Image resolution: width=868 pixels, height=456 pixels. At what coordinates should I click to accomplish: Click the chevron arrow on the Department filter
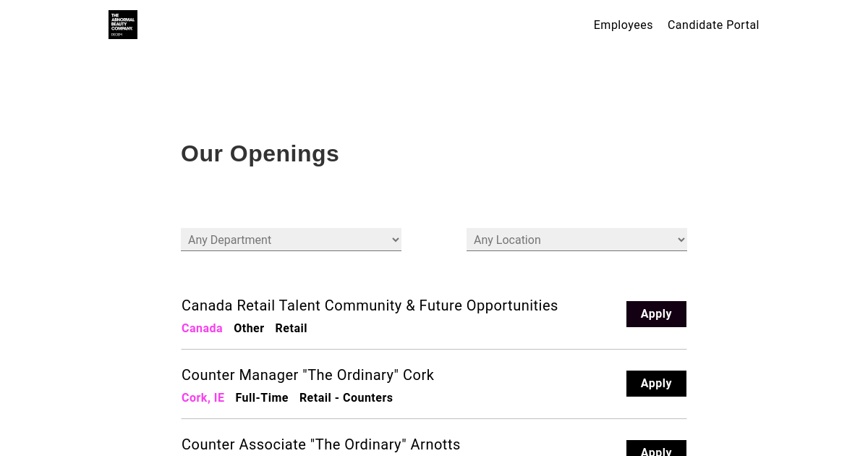click(395, 240)
